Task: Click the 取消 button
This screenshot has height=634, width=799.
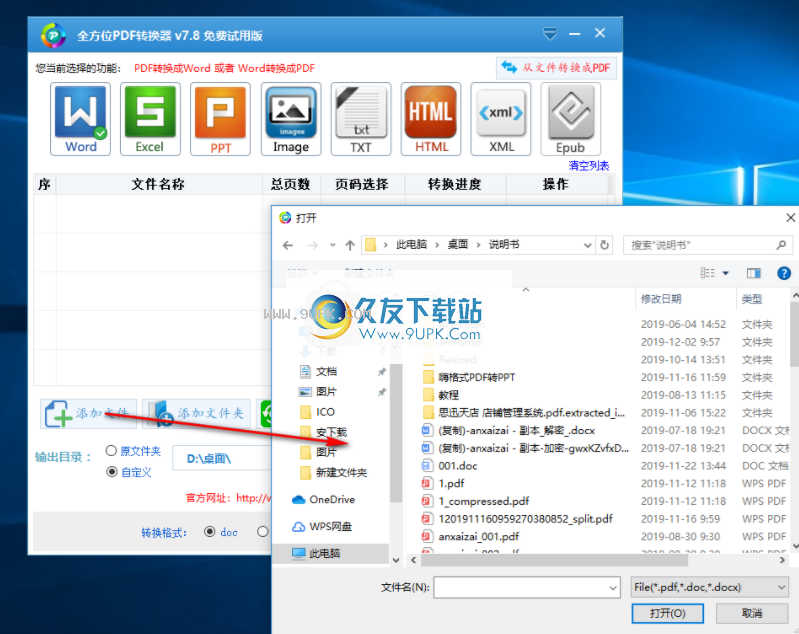Action: pos(752,613)
